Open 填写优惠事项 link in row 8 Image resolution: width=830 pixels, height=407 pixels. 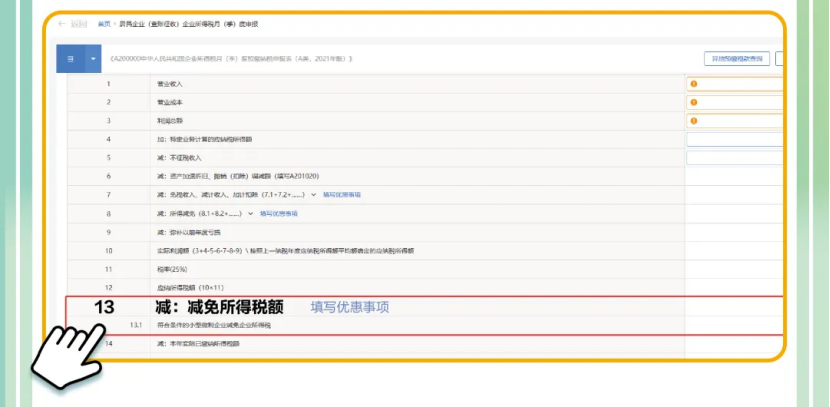(279, 213)
